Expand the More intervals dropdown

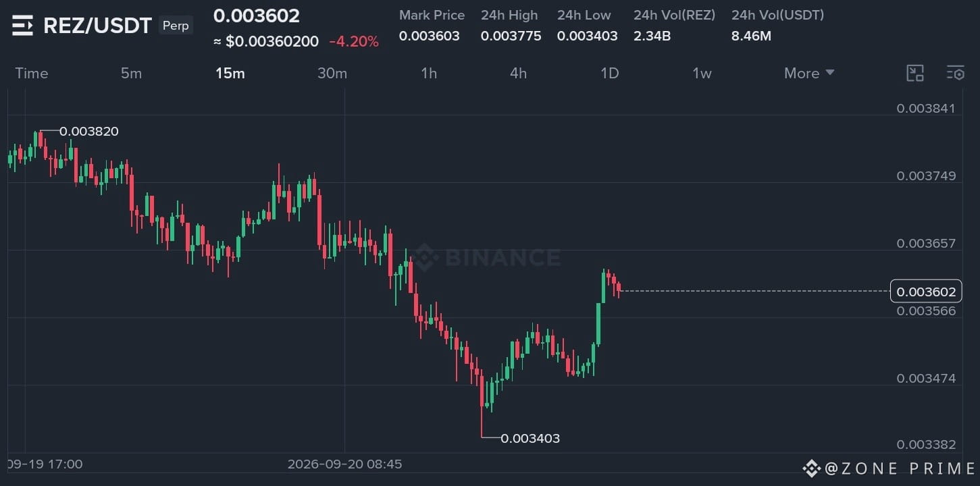click(809, 74)
